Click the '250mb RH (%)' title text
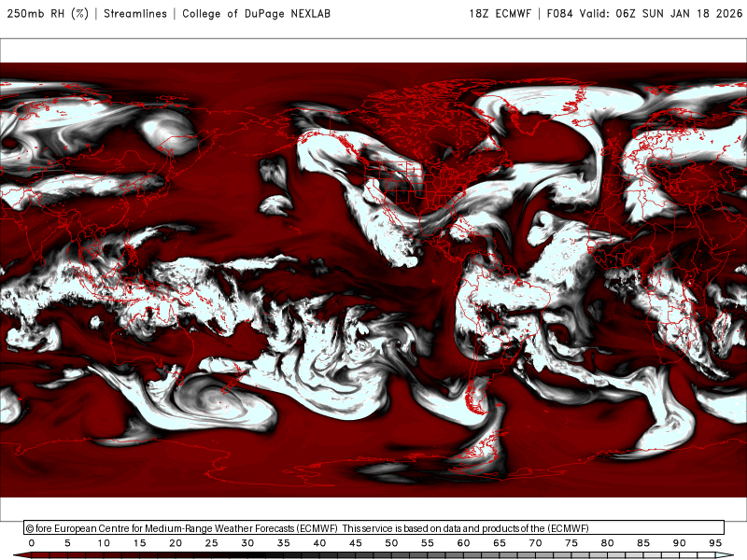 tap(48, 13)
